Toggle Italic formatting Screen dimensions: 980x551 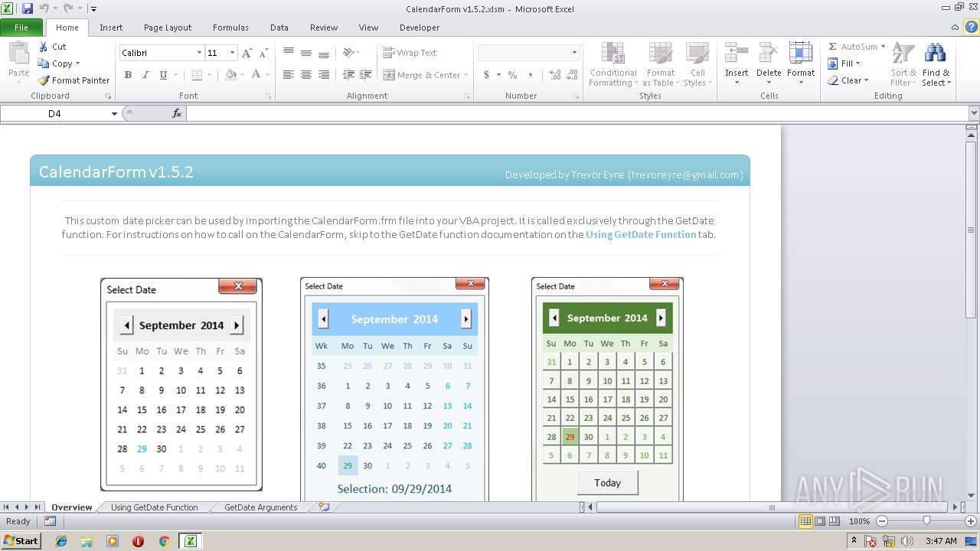click(x=145, y=75)
